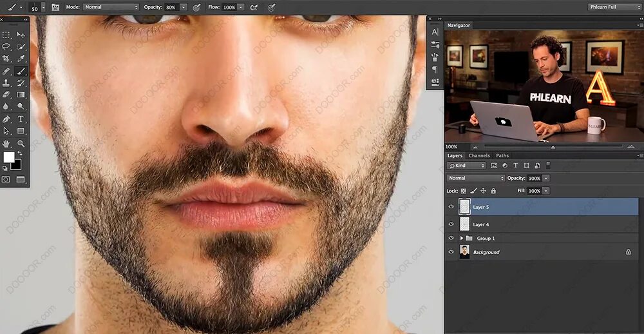Open the Brush tool preset picker arrow
Viewport: 644px width, 334px height.
point(21,7)
